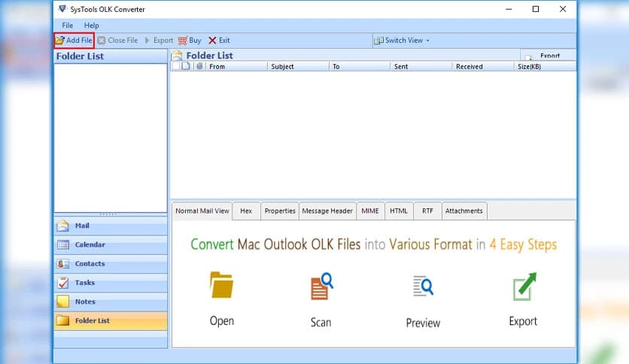The image size is (629, 364).
Task: Sort by the To column header
Action: (x=360, y=66)
